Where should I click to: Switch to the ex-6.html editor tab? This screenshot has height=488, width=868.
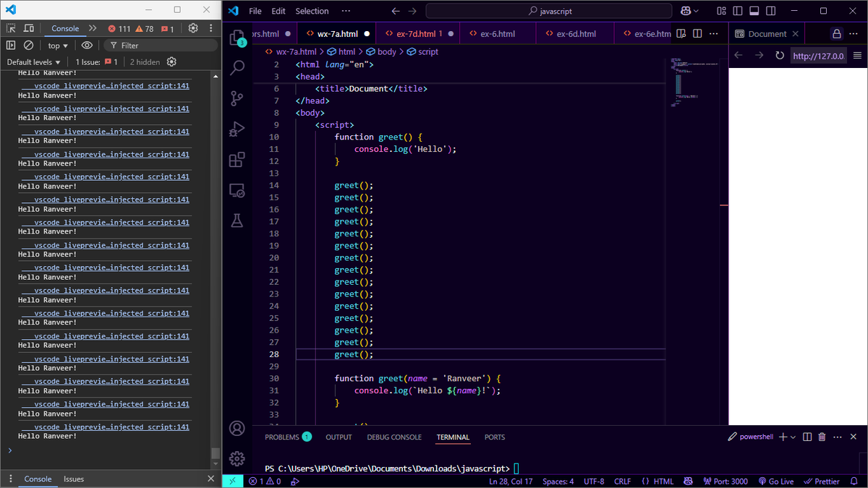point(498,34)
